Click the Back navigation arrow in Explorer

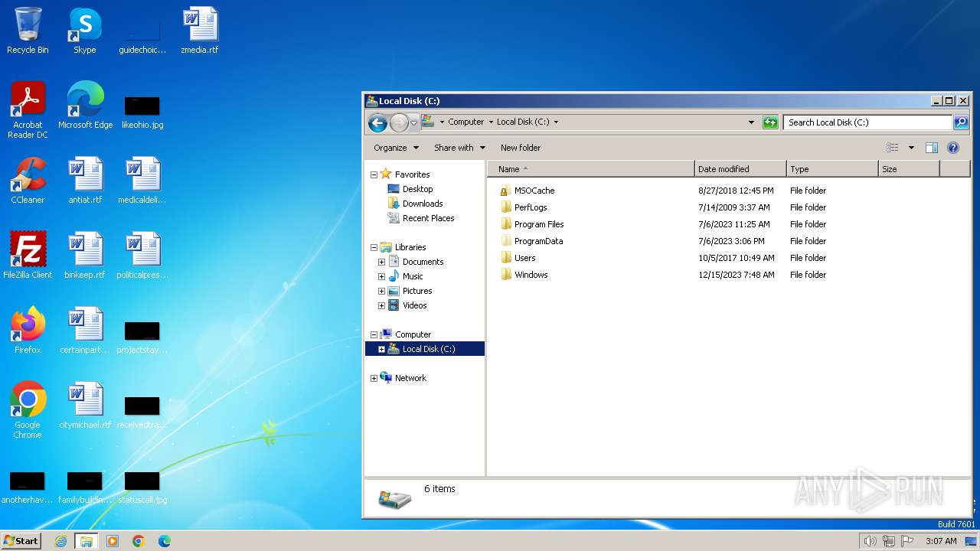point(377,122)
